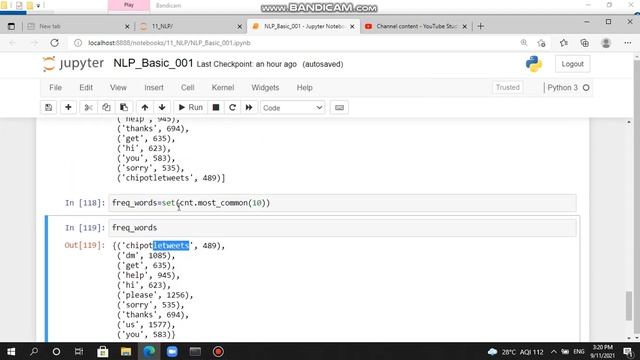Screen dimensions: 640x360
Task: Click code cell In [119] freq_words
Action: coord(342,228)
